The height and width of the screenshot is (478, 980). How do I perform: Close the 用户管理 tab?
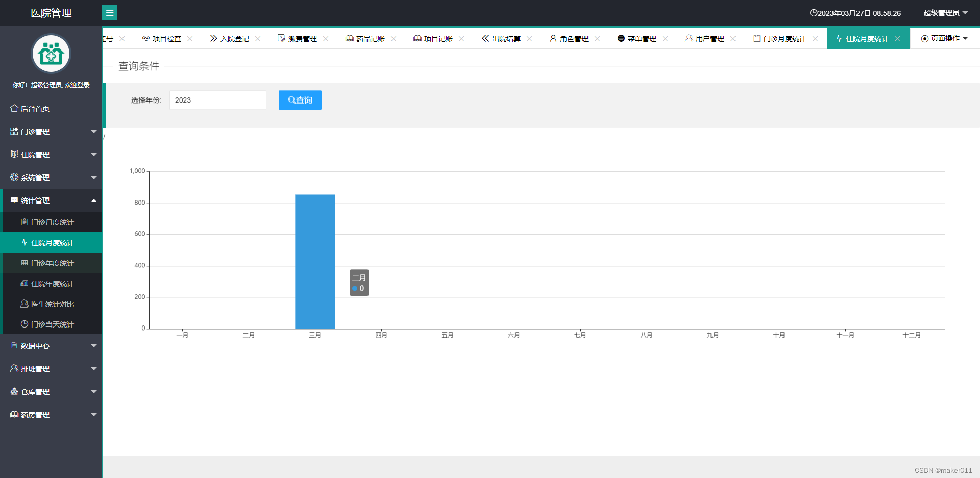point(733,38)
